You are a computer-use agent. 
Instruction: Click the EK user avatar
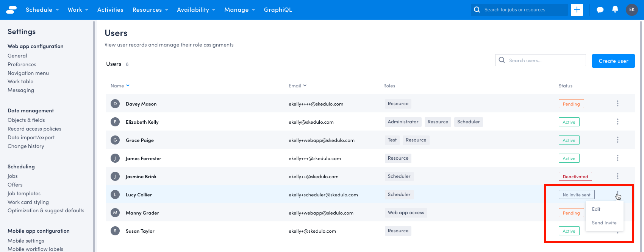(x=631, y=10)
